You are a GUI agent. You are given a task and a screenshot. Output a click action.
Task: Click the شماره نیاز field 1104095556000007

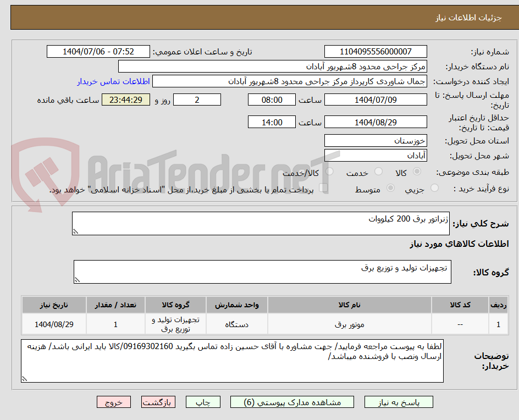[376, 52]
